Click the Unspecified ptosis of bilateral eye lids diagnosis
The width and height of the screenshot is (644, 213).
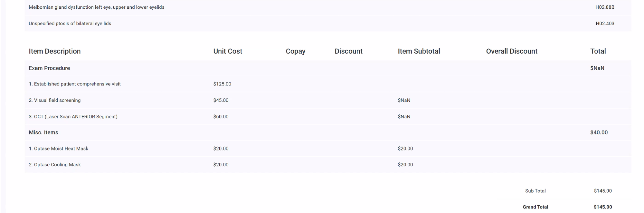[x=70, y=24]
